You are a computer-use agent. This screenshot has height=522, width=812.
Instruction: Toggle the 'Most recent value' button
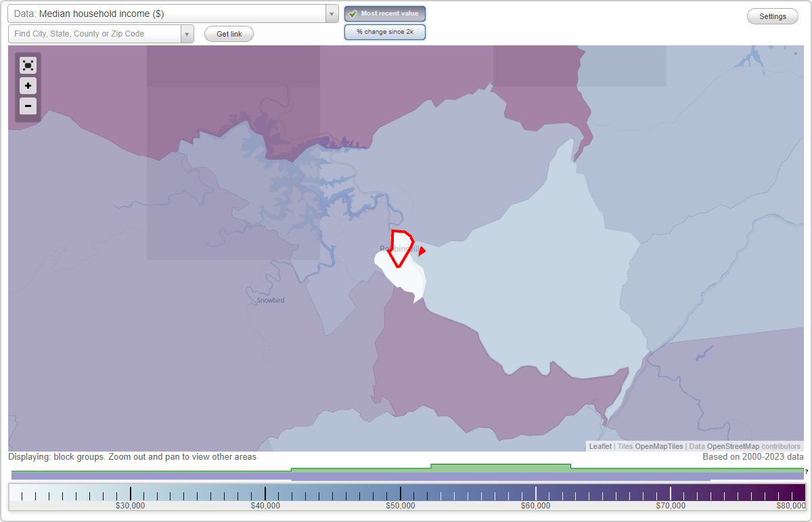[x=385, y=13]
